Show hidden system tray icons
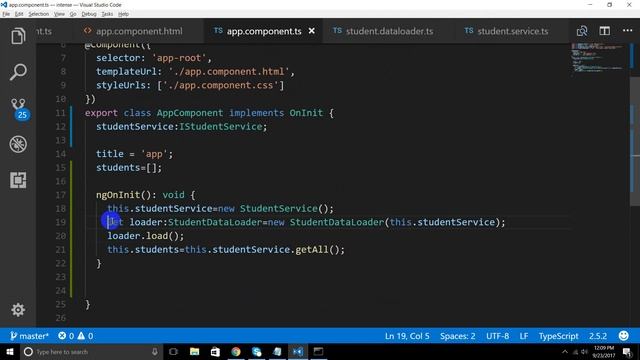 (564, 352)
